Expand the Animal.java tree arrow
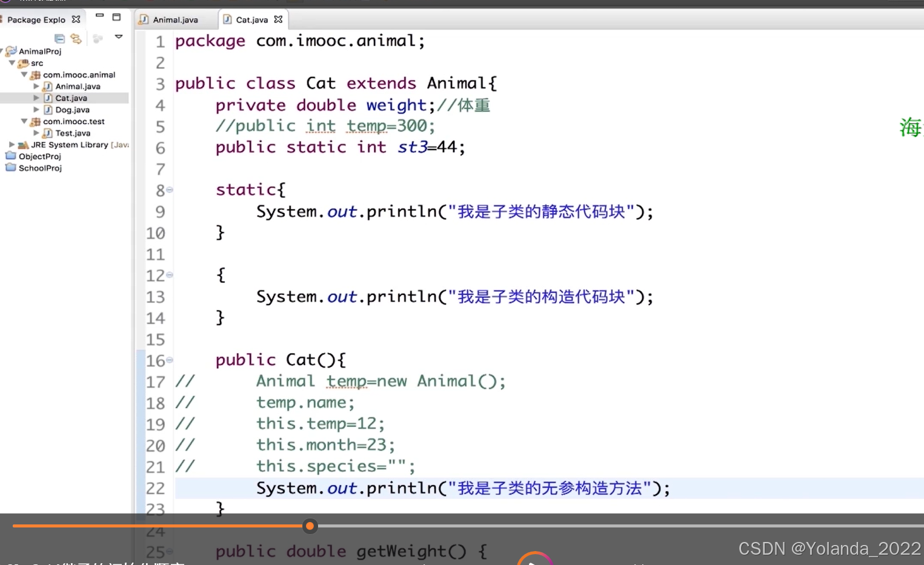924x565 pixels. pyautogui.click(x=36, y=86)
